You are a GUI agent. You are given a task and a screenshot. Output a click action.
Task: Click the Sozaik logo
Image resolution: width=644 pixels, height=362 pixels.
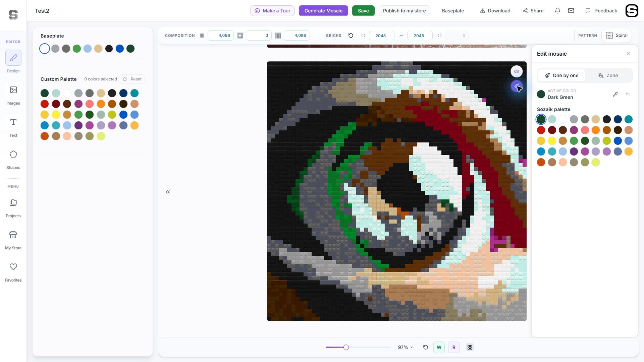pos(13,14)
